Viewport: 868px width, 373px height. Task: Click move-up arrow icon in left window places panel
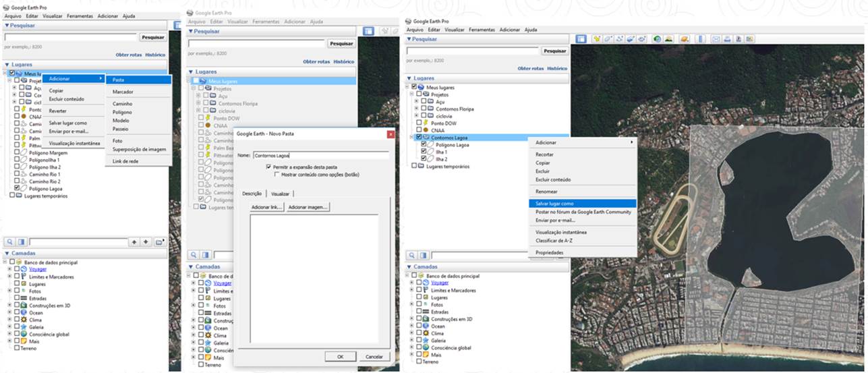(134, 241)
